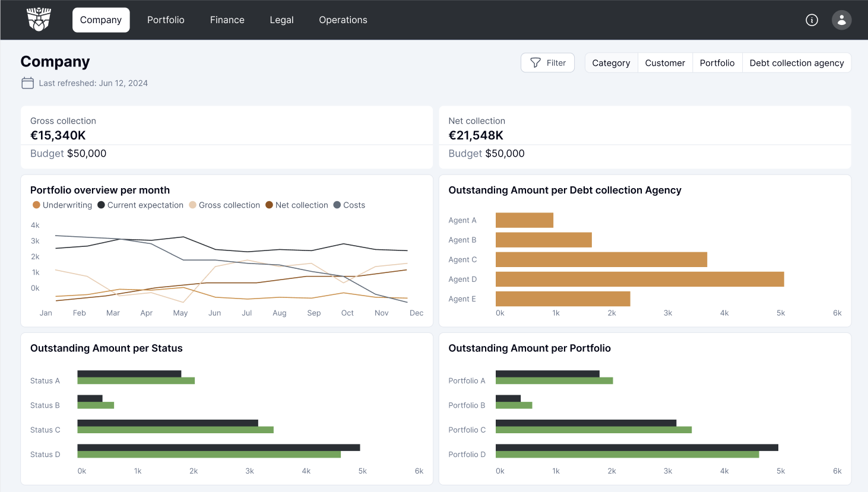This screenshot has height=492, width=868.
Task: Click the Status B dark bar
Action: 90,398
